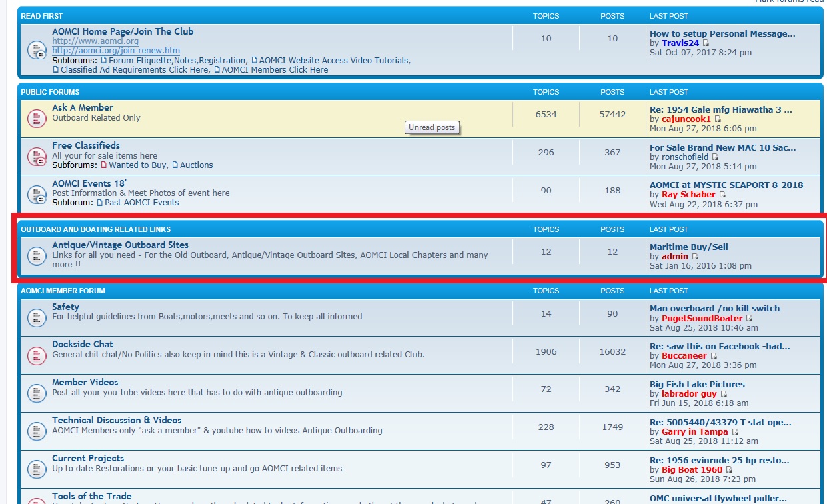
Task: Click the forum icon beside Safety
Action: pos(36,318)
